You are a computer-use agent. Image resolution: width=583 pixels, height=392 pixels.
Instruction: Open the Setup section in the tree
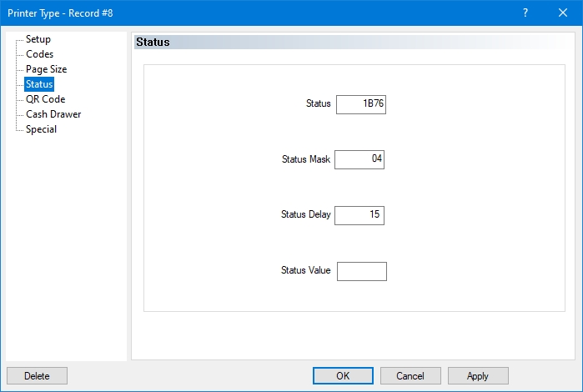coord(38,39)
